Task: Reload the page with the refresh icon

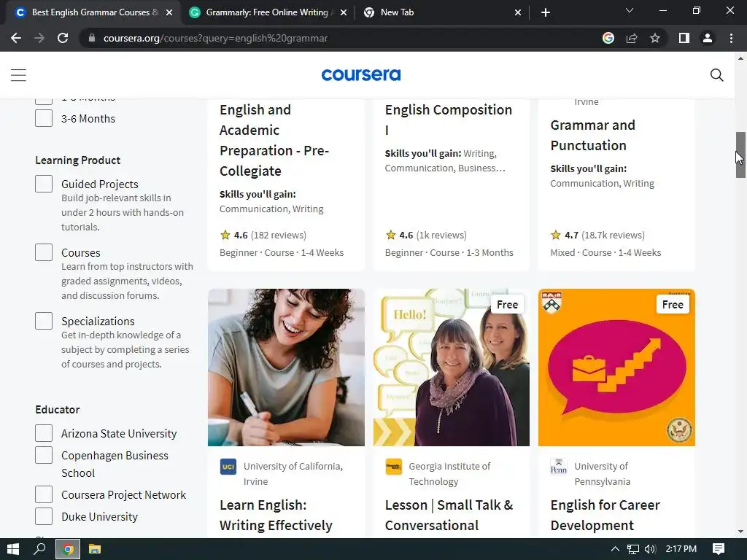Action: pos(63,38)
